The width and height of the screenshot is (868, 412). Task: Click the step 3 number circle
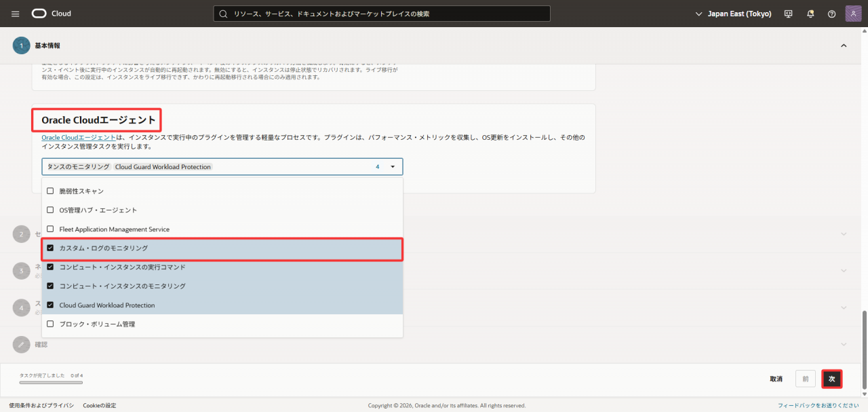click(21, 271)
